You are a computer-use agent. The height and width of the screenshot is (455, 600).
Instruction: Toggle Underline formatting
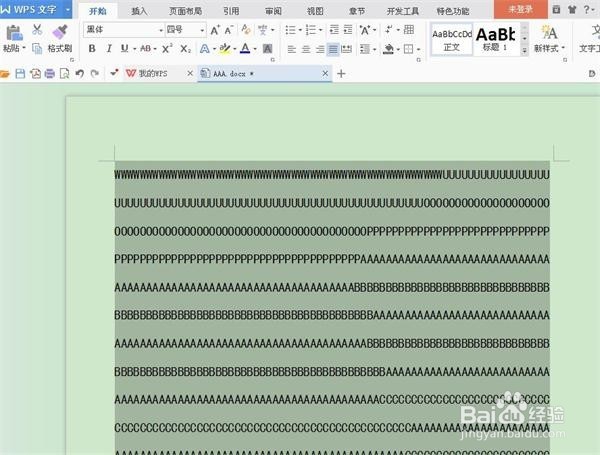coord(124,49)
